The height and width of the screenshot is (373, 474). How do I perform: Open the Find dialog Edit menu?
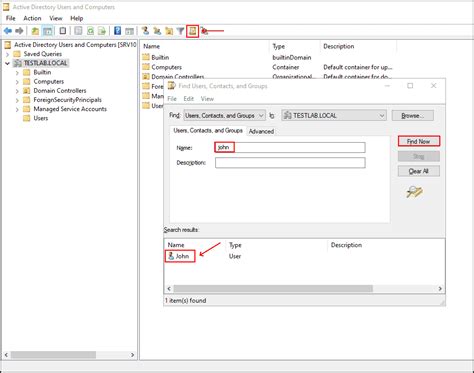click(188, 99)
